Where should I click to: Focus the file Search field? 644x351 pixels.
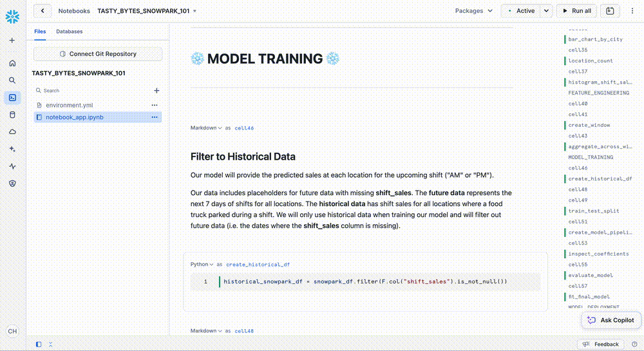[93, 90]
